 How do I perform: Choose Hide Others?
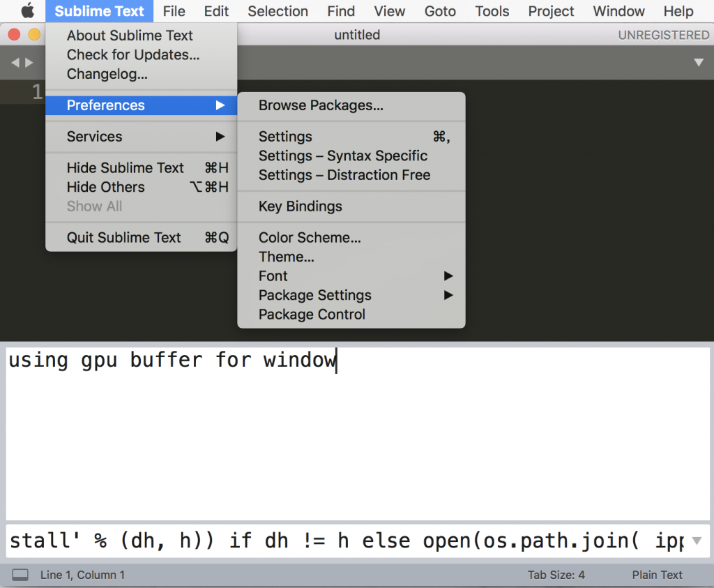click(141, 187)
